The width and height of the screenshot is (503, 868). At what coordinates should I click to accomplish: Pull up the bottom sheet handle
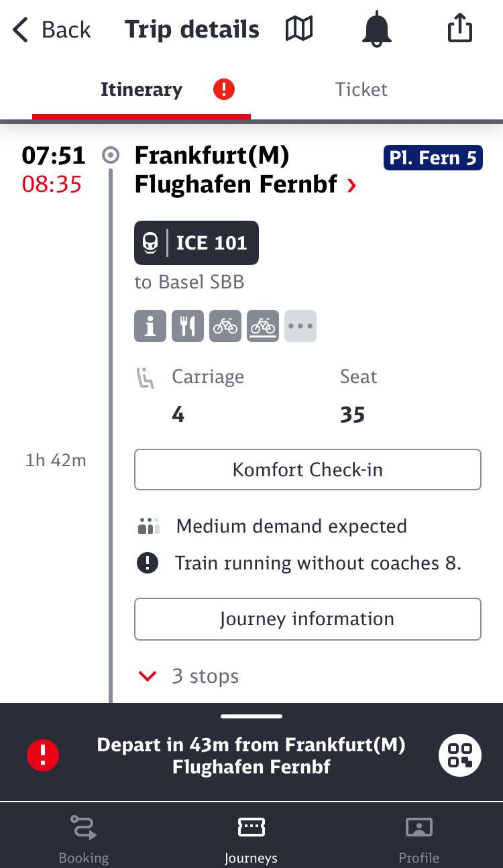(x=251, y=716)
